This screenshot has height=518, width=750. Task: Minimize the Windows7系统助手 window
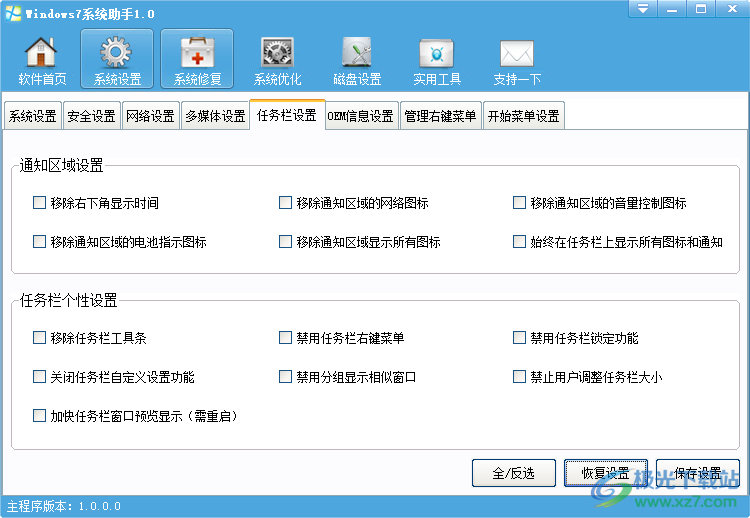pyautogui.click(x=672, y=9)
